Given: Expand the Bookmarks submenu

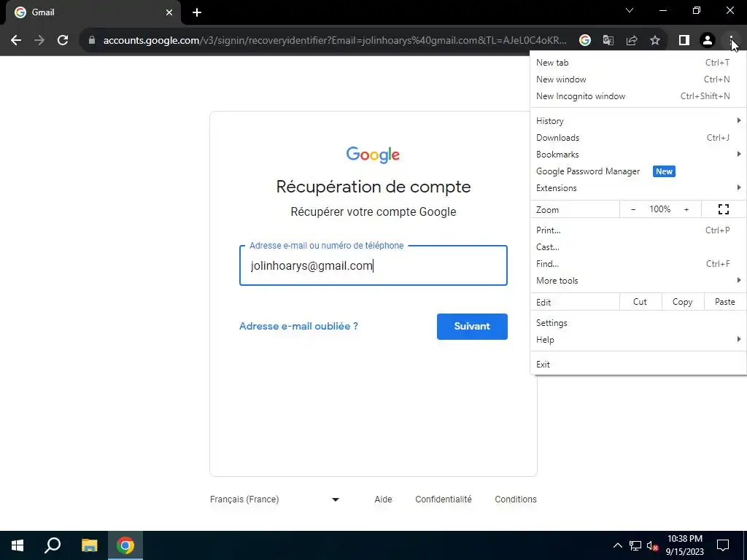Looking at the screenshot, I should 638,155.
